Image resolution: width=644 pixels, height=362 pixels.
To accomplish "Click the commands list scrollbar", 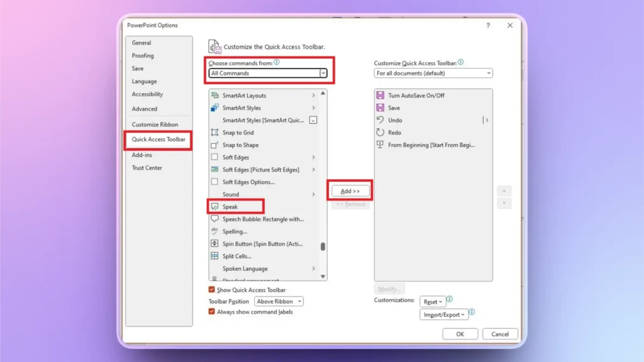I will coord(323,247).
